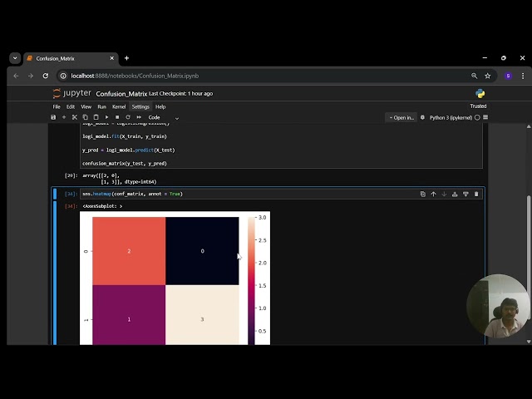Restart the kernel with circular arrow icon
This screenshot has width=532, height=399.
[x=128, y=117]
